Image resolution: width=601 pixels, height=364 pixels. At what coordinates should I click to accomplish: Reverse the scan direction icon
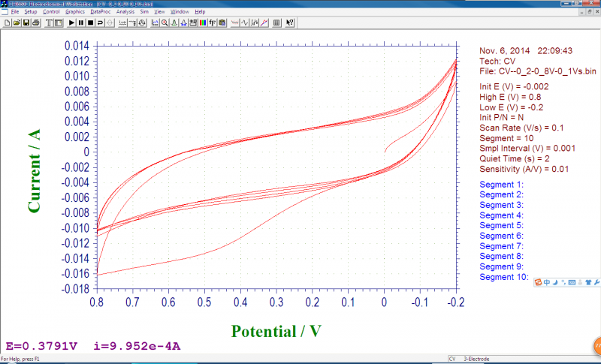tap(100, 23)
